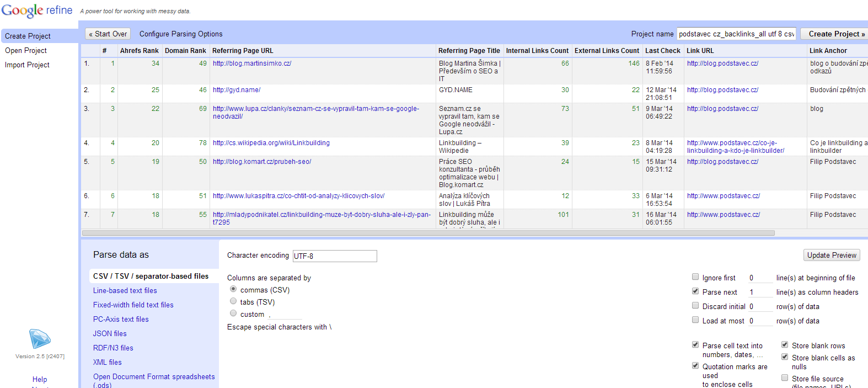Choose JSON files parsing format

110,333
